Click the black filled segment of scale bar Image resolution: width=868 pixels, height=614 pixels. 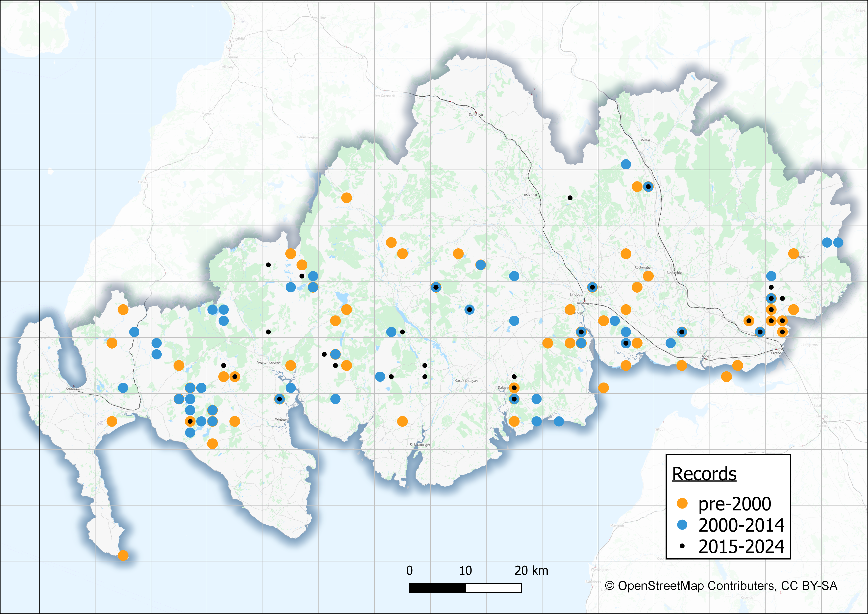point(437,588)
